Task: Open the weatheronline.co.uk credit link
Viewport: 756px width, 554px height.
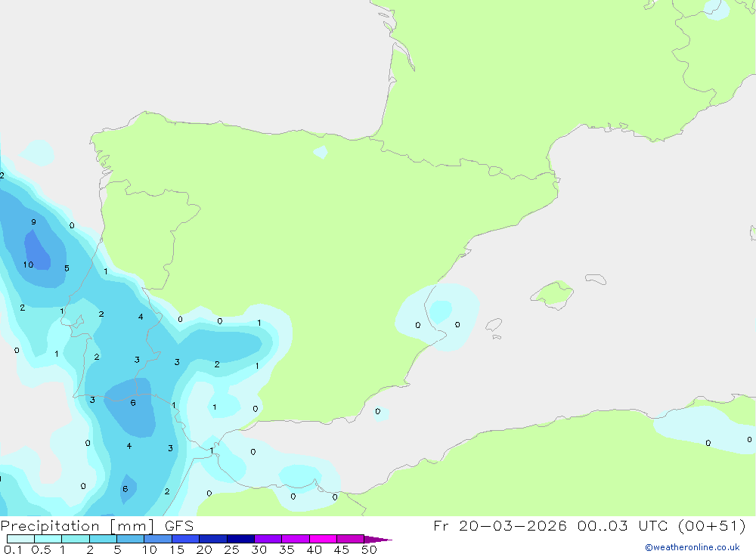Action: point(692,547)
